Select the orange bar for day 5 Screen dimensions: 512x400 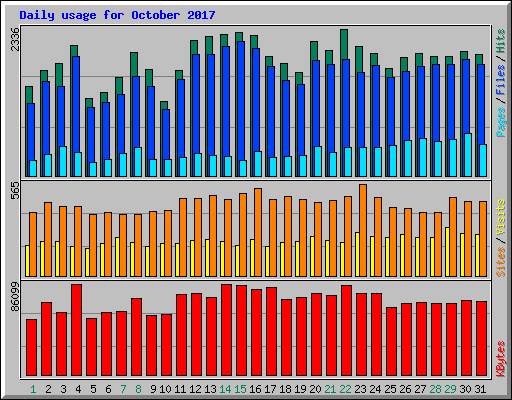pyautogui.click(x=93, y=245)
